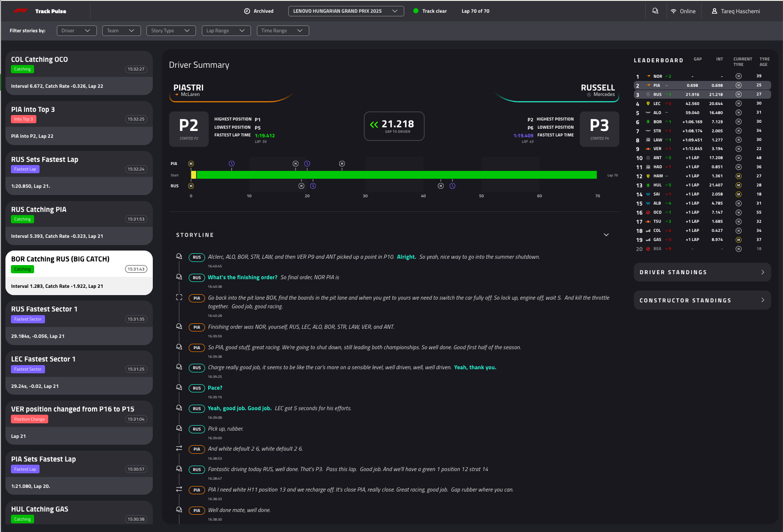Click the Online wifi status icon
Screen dimensions: 783x532
coord(673,11)
